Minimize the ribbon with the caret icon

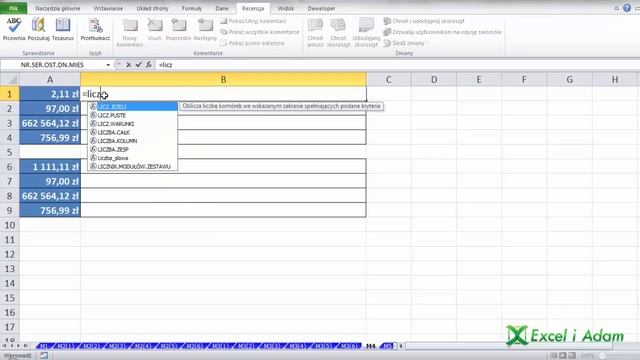616,8
